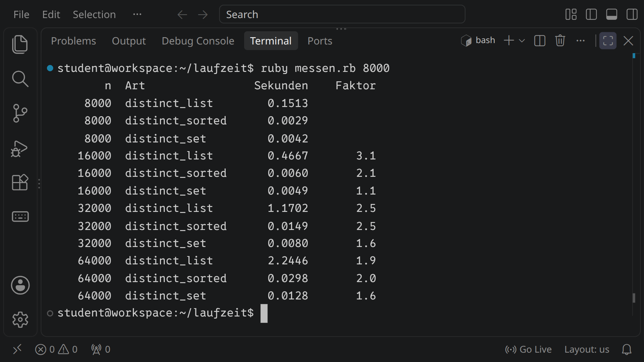644x362 pixels.
Task: Switch to the Ports tab
Action: coord(320,41)
